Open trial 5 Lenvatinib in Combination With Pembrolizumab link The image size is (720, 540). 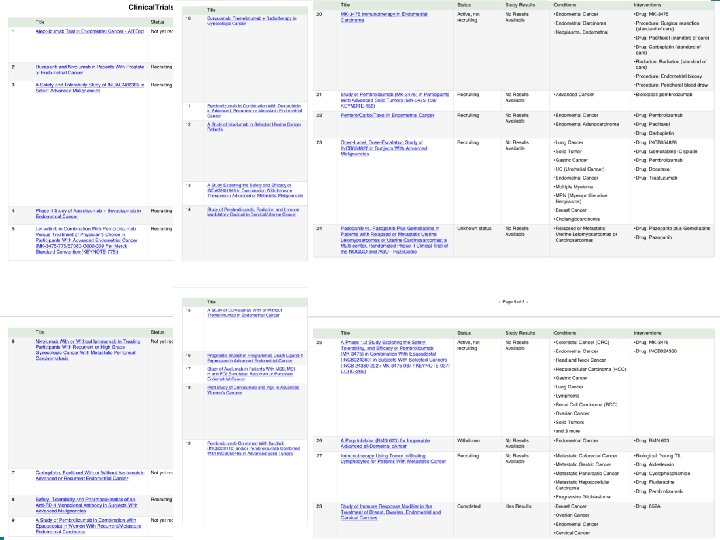pyautogui.click(x=87, y=240)
